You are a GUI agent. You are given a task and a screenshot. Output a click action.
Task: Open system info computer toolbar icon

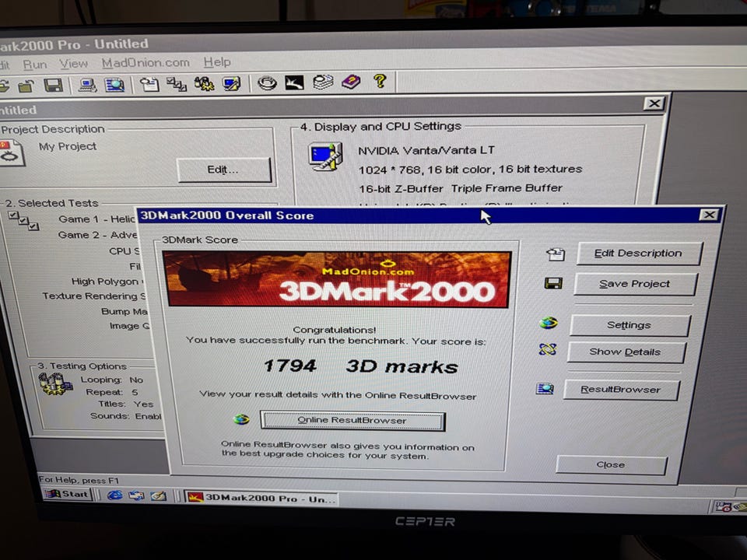(x=87, y=86)
